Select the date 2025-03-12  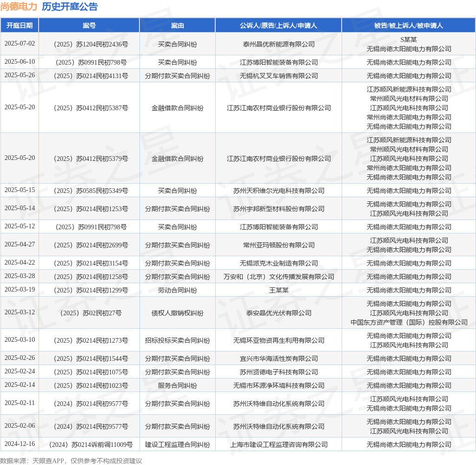pos(20,312)
